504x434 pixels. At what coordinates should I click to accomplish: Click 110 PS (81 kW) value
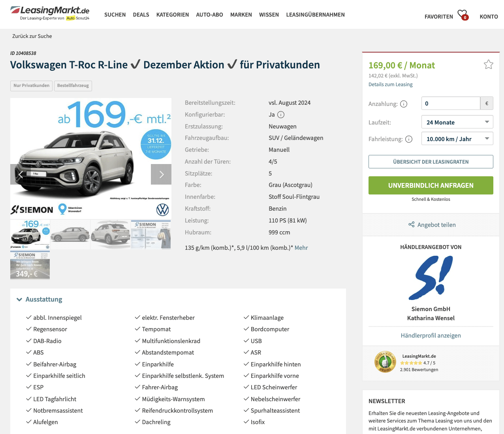coord(288,220)
